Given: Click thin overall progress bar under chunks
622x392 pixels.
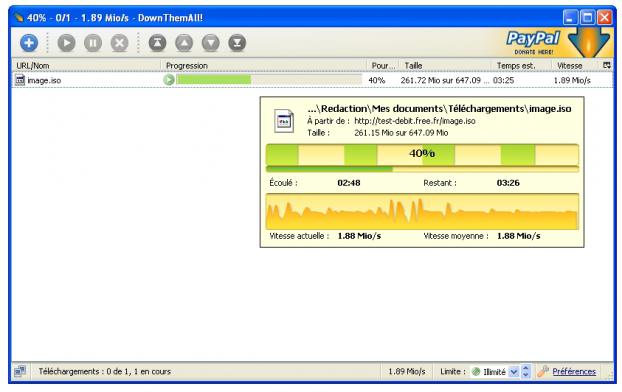Looking at the screenshot, I should pos(422,169).
